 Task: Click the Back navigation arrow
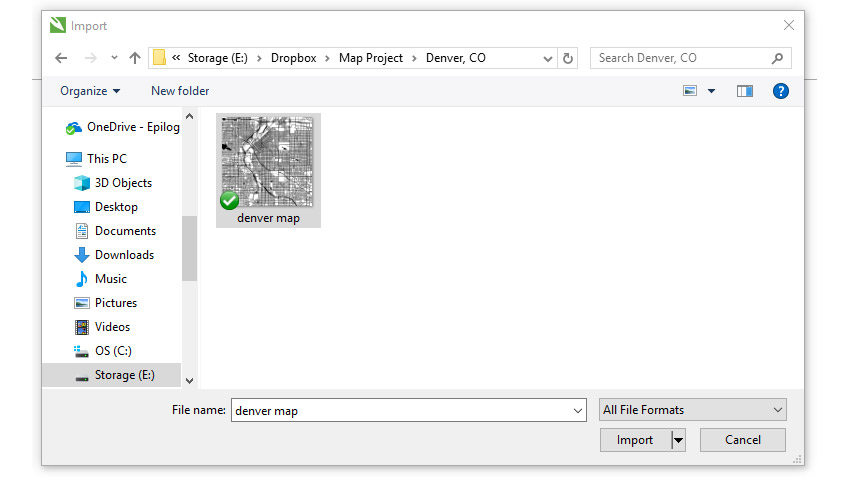tap(61, 58)
